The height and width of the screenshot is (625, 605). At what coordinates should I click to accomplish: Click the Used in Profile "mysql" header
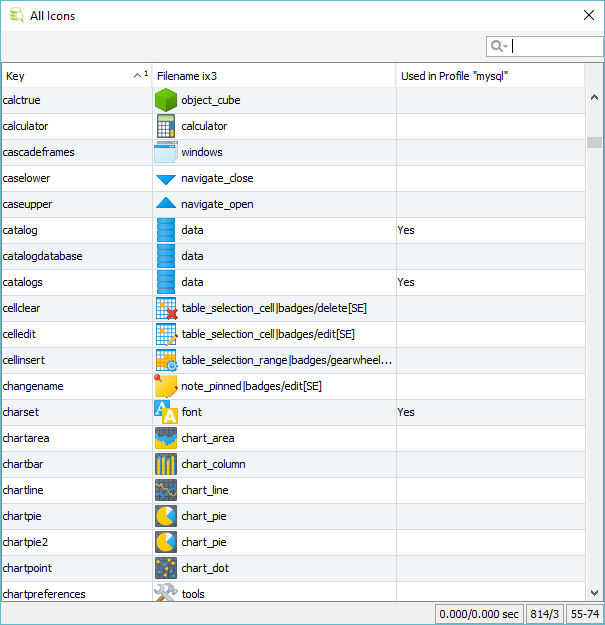coord(490,76)
